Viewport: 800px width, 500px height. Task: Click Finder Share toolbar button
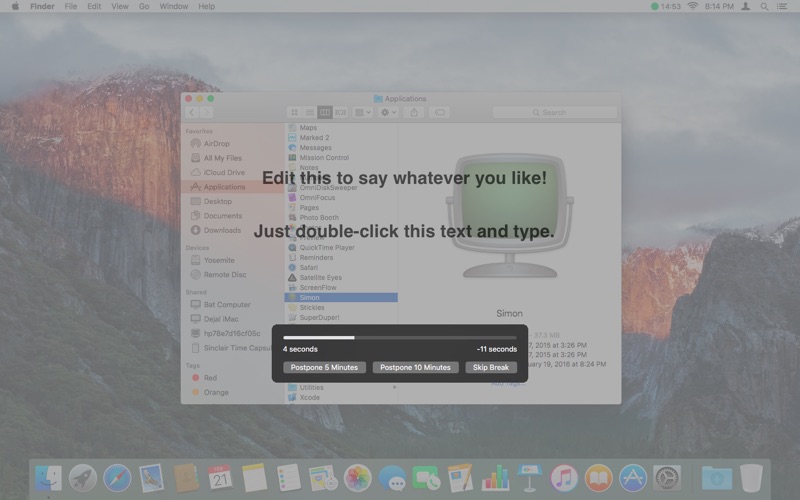[414, 112]
